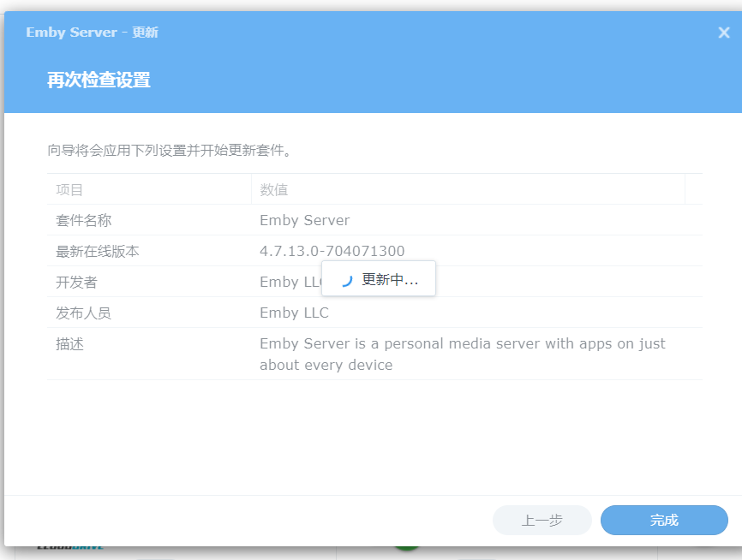The height and width of the screenshot is (560, 742).
Task: Select the 描述 row label
Action: 69,344
